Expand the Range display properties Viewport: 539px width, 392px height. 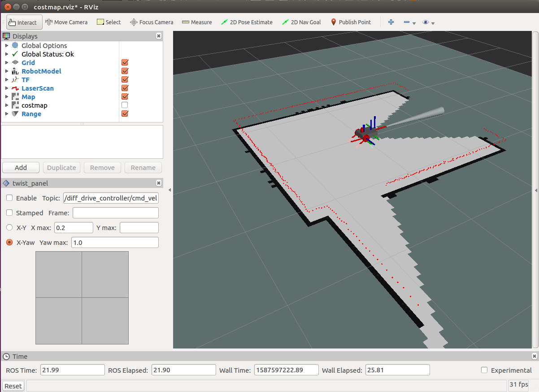6,113
